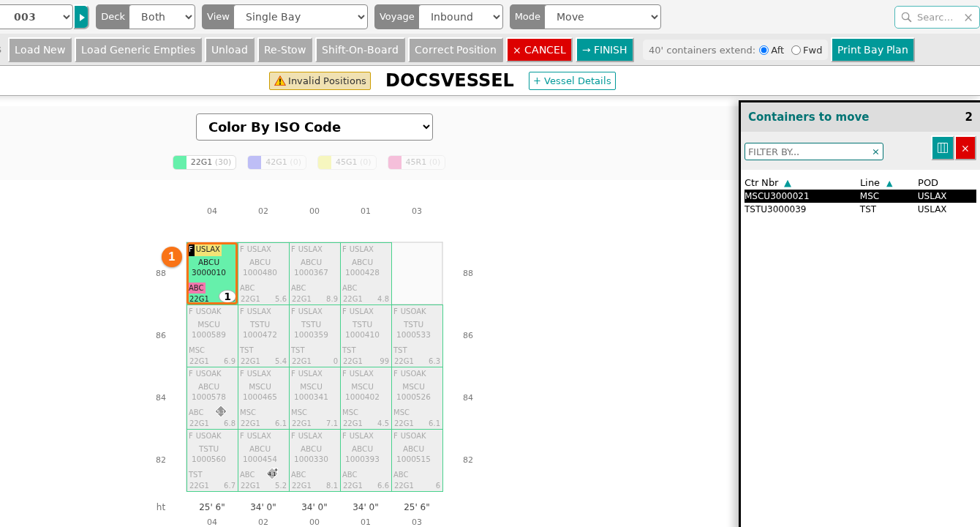Select container row MSCU3000021
The width and height of the screenshot is (980, 527).
pos(860,196)
